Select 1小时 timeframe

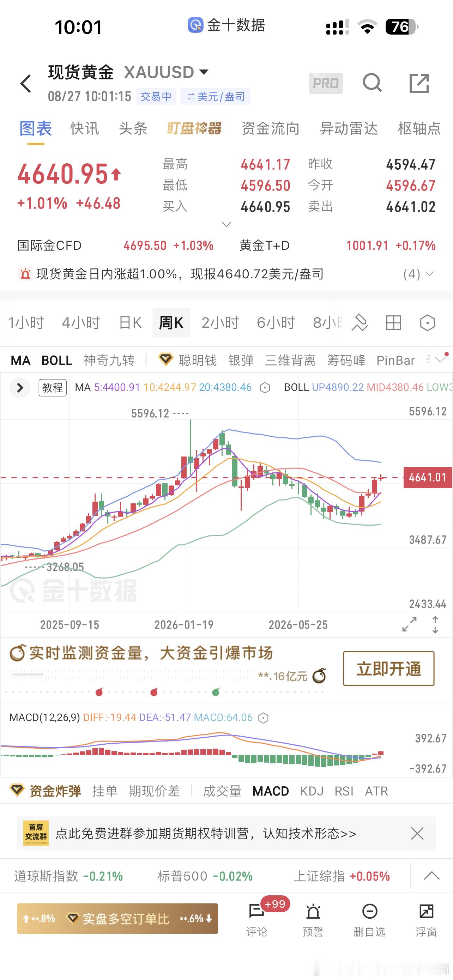(26, 322)
